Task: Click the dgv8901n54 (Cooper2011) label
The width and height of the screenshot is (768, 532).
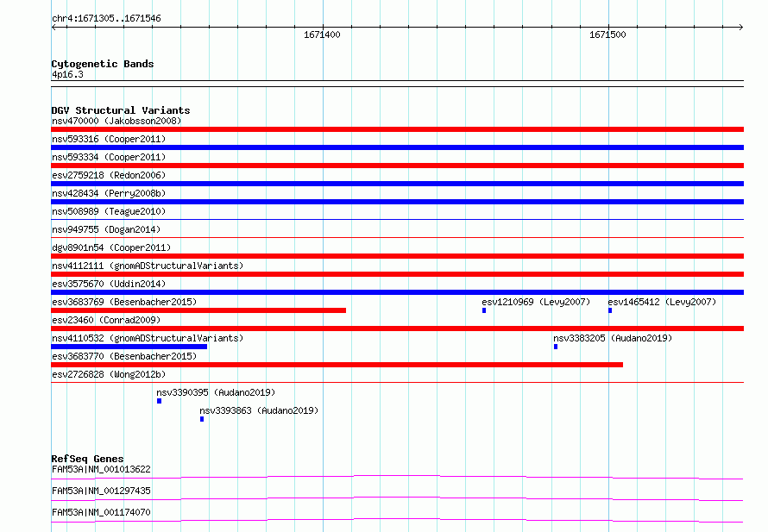Action: (x=111, y=247)
